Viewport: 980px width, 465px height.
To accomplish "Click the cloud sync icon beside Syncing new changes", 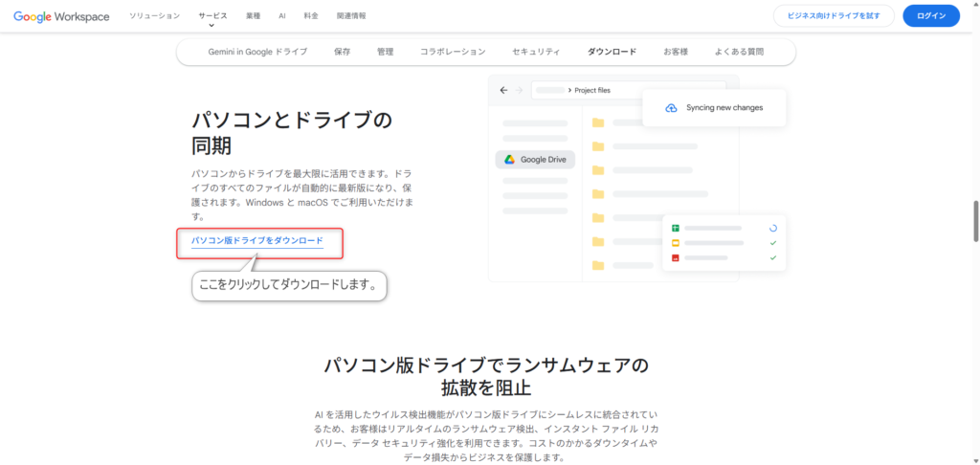I will coord(671,108).
